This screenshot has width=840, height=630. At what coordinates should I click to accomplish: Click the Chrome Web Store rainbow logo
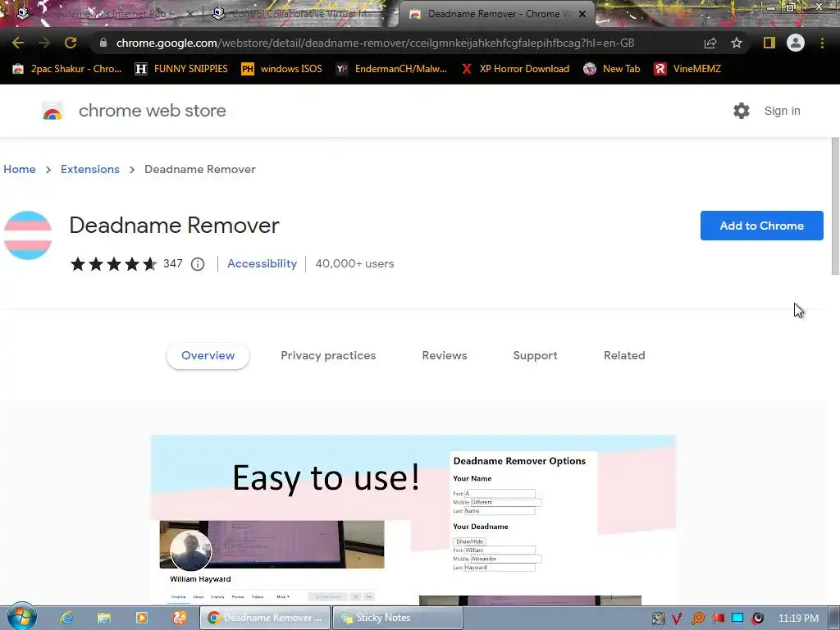52,111
